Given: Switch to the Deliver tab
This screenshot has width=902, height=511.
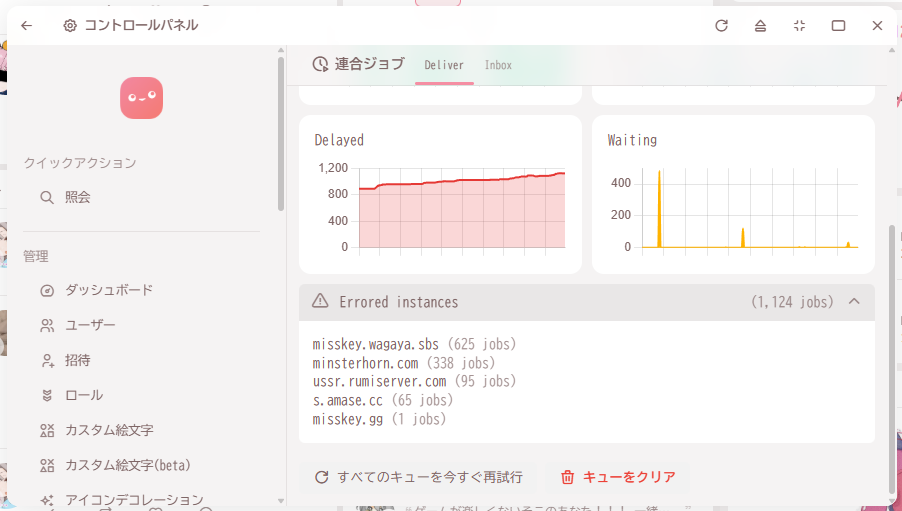Looking at the screenshot, I should click(x=444, y=65).
